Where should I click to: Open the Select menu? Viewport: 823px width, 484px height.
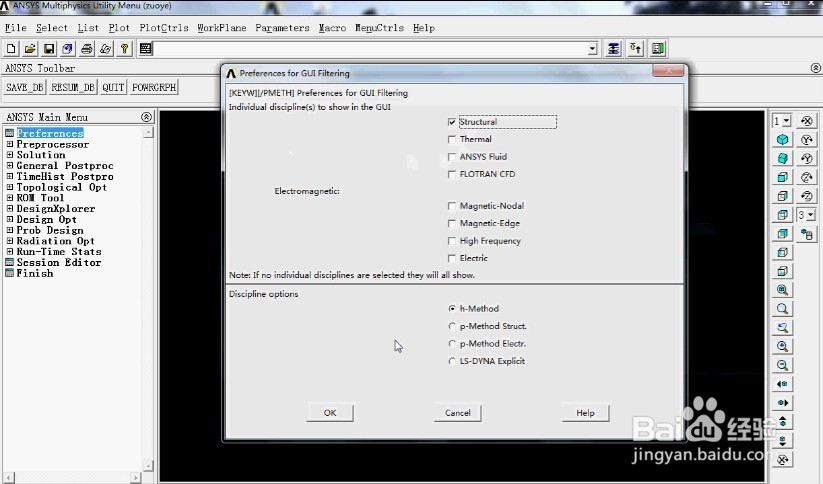(51, 28)
